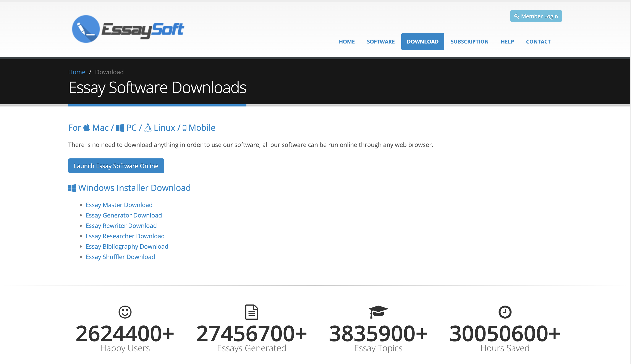Open Essay Master Download link

[x=119, y=205]
